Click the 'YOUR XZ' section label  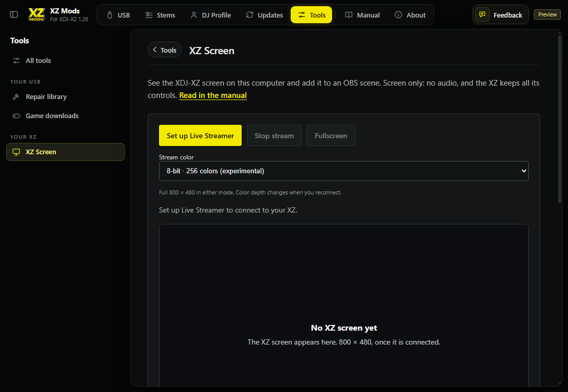pos(24,137)
